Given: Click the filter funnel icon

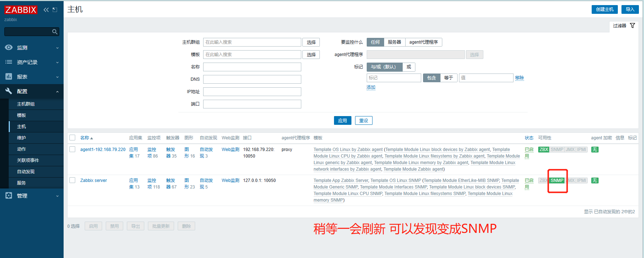Looking at the screenshot, I should point(632,25).
